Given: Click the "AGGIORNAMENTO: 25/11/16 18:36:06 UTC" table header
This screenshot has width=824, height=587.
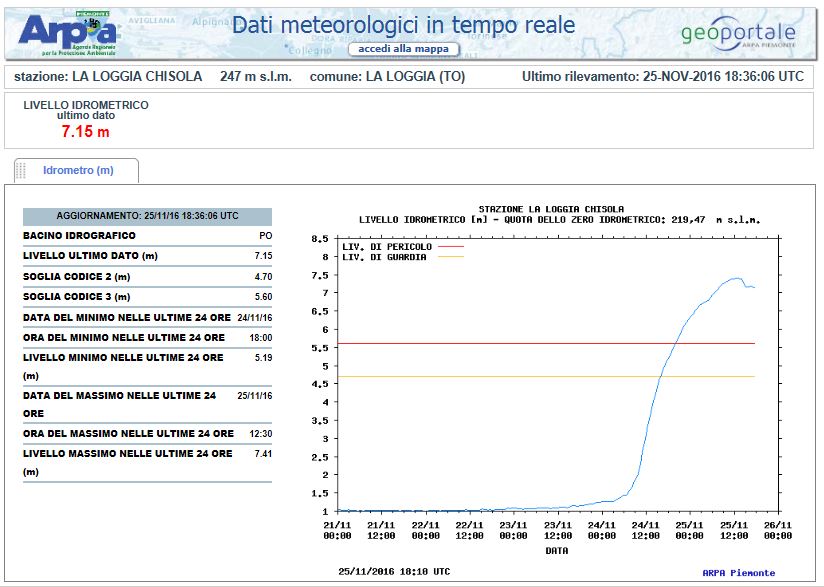Looking at the screenshot, I should [x=147, y=216].
